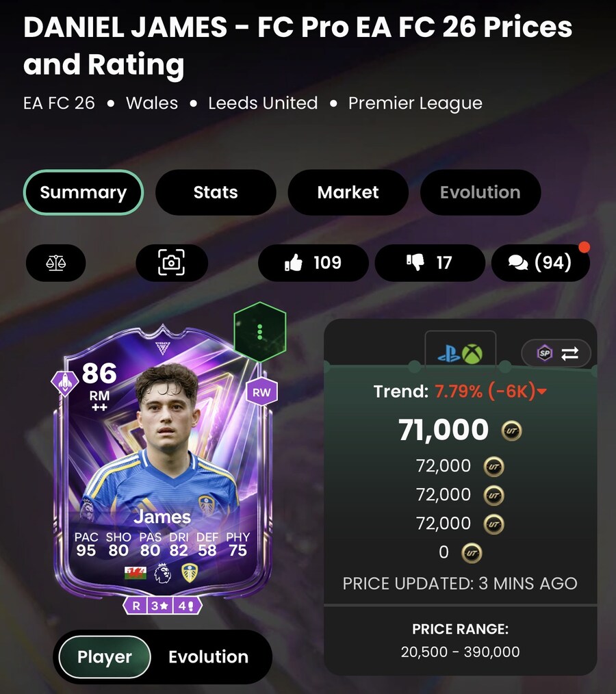The width and height of the screenshot is (616, 694).
Task: Like the card with thumbs up
Action: (313, 263)
